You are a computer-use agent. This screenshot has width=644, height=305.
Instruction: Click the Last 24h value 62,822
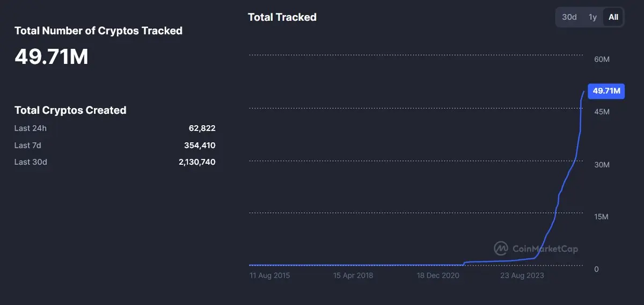pyautogui.click(x=202, y=128)
